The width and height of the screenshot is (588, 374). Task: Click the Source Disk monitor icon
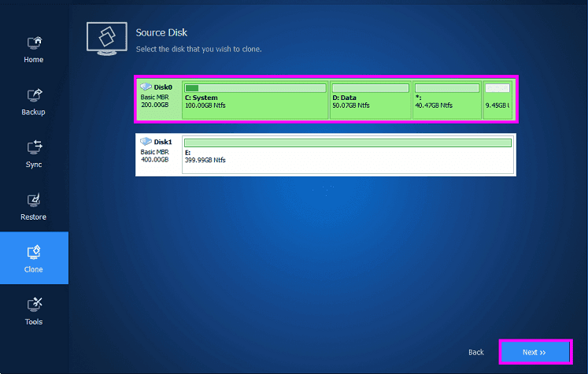(x=107, y=39)
